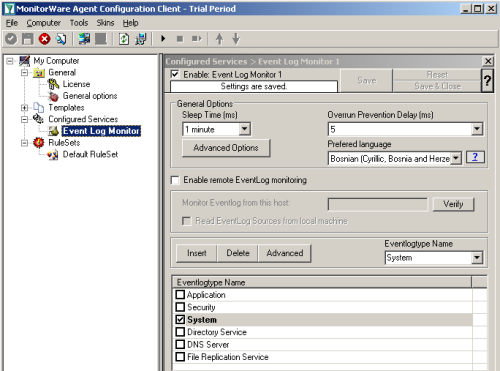This screenshot has width=500, height=371.
Task: Open the Tools menu
Action: (79, 23)
